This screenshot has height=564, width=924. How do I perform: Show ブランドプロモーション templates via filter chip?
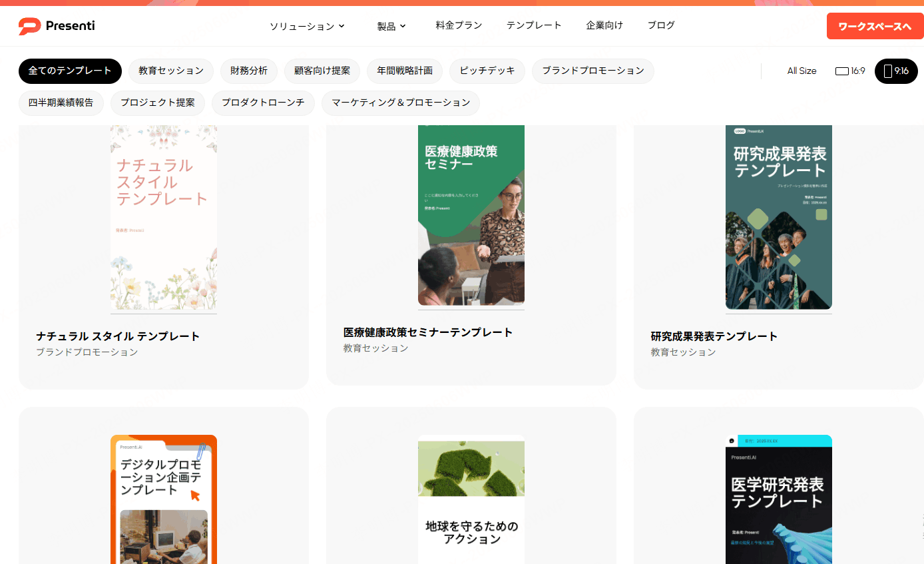coord(593,71)
